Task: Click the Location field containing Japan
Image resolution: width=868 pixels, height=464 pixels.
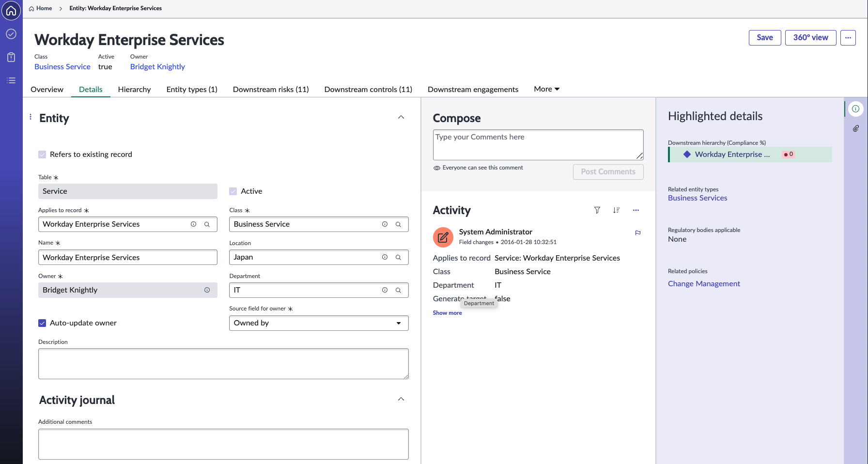Action: [319, 257]
